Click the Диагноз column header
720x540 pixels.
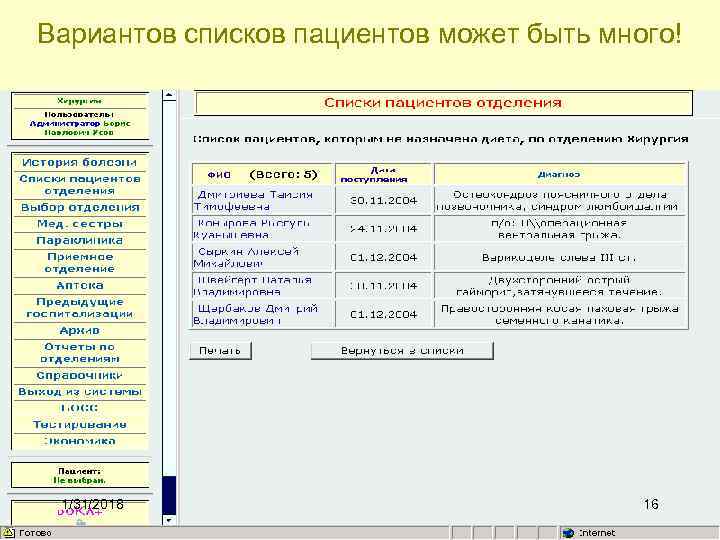[559, 174]
